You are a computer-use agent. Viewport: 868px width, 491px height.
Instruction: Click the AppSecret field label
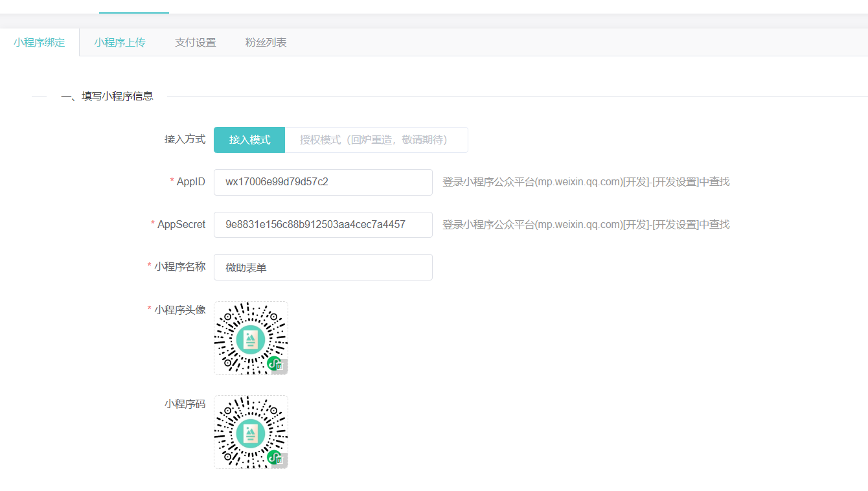coord(181,225)
